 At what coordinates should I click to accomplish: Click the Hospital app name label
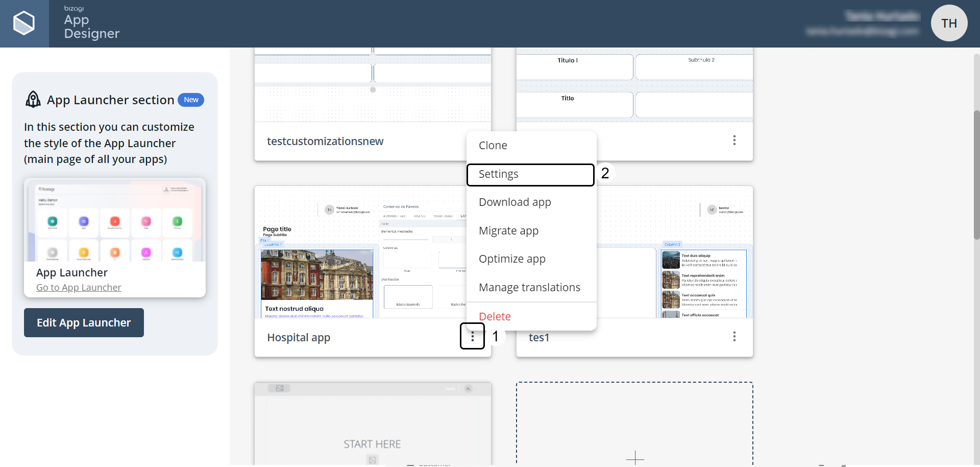pyautogui.click(x=299, y=337)
